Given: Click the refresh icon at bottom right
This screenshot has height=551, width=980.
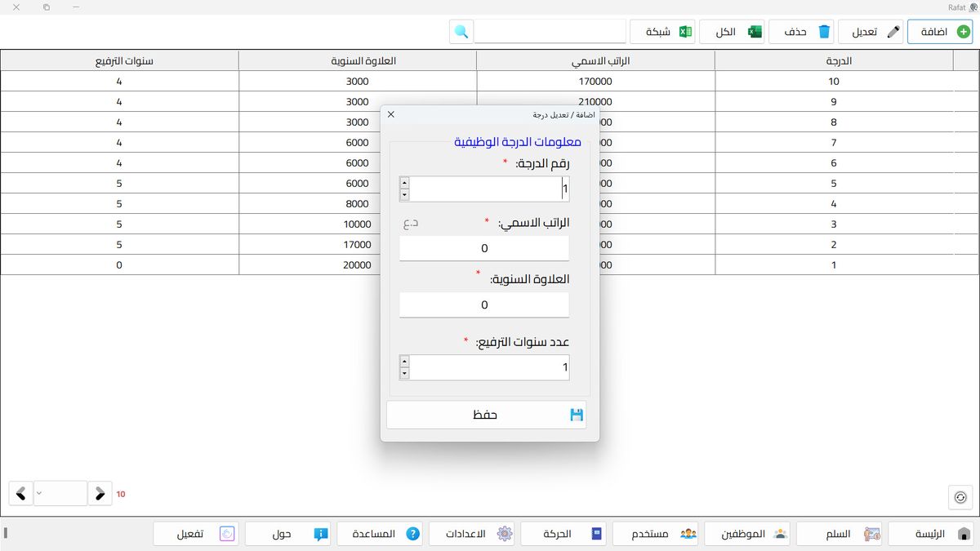Looking at the screenshot, I should [x=960, y=496].
